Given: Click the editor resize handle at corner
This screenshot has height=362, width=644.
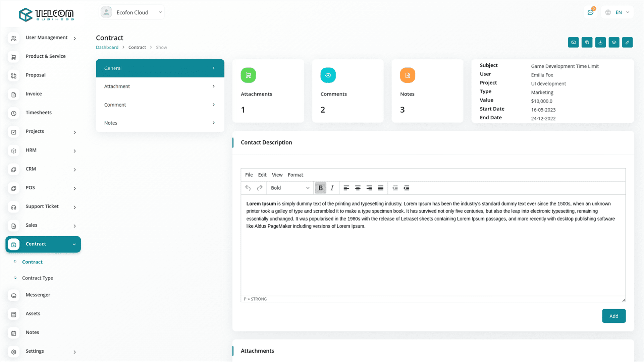Looking at the screenshot, I should 624,300.
